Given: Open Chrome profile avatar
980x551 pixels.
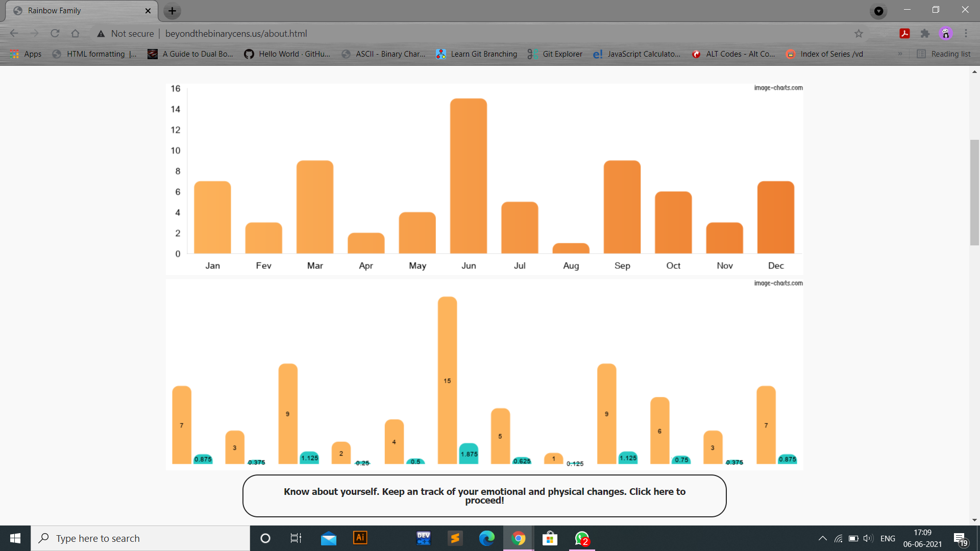Looking at the screenshot, I should tap(946, 34).
